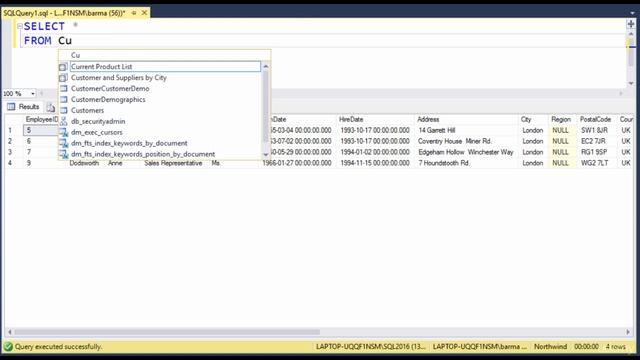
Task: Click the icon beside dm_fts_index_keywords_position_by_document
Action: [63, 154]
